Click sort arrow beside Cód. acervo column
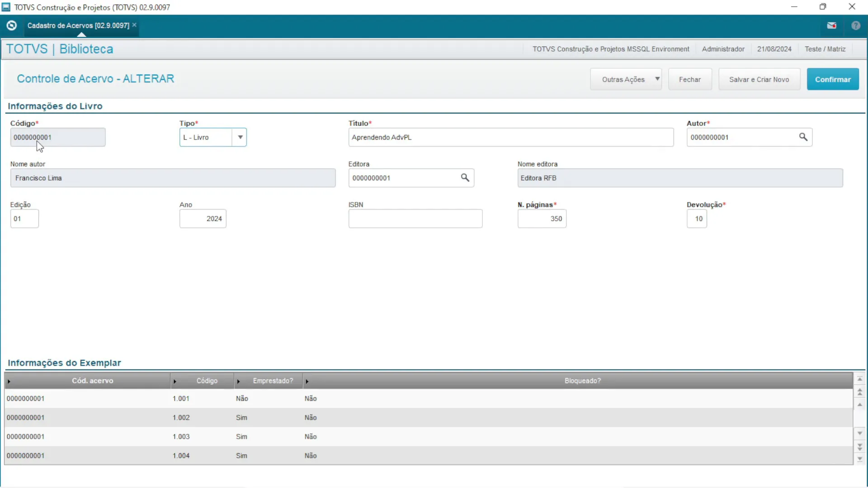 [x=9, y=381]
